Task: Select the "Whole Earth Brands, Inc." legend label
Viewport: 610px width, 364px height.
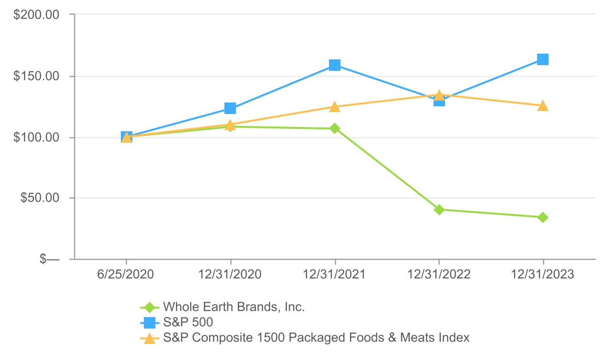Action: 234,307
